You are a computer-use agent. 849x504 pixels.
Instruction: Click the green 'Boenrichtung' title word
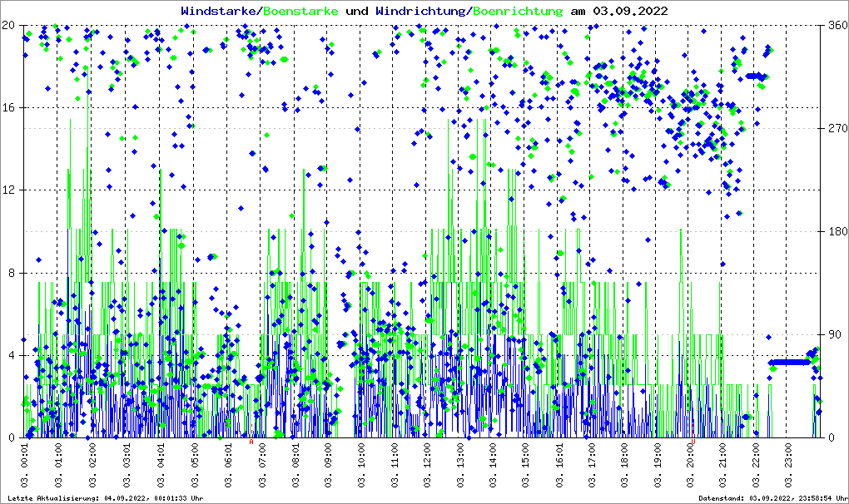click(x=518, y=11)
